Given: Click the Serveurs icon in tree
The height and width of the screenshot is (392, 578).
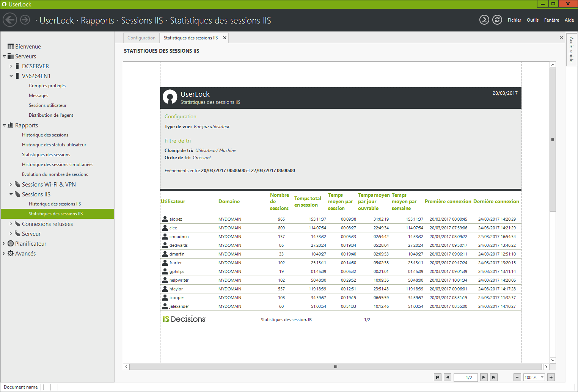Looking at the screenshot, I should pos(11,56).
